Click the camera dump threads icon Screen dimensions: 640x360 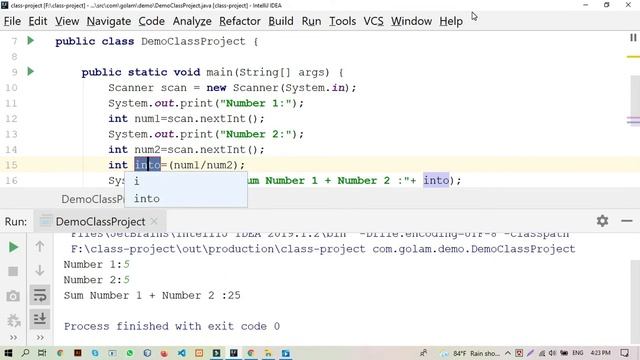[13, 296]
